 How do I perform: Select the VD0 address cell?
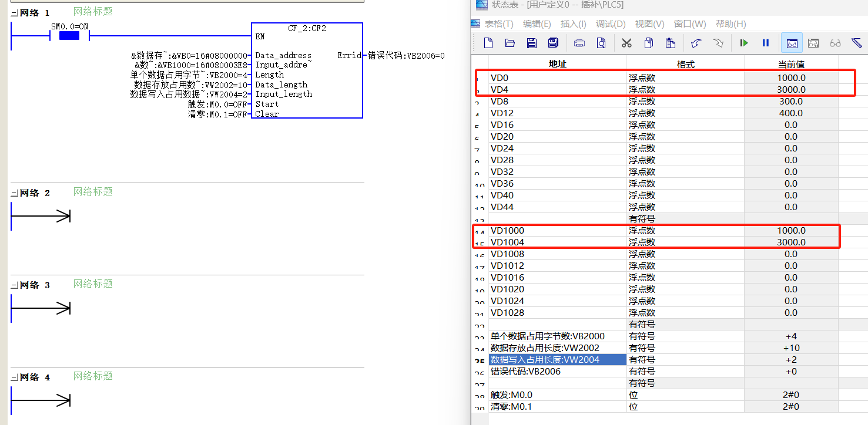[558, 77]
